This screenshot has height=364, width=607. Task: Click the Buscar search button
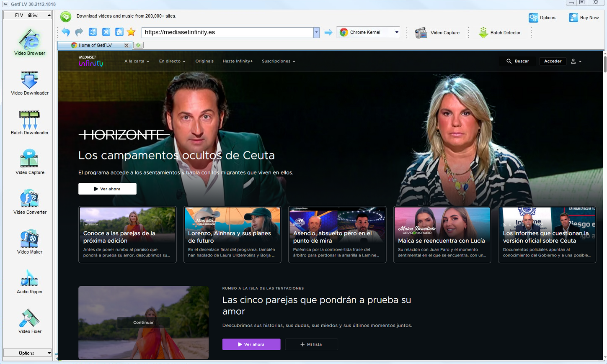(x=518, y=61)
